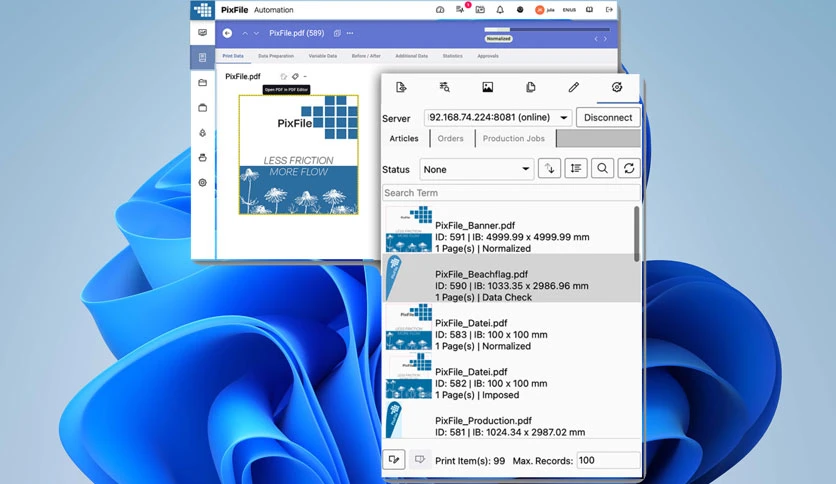This screenshot has height=484, width=836.
Task: Open the ink drop icon in the sidebar
Action: pos(203,133)
